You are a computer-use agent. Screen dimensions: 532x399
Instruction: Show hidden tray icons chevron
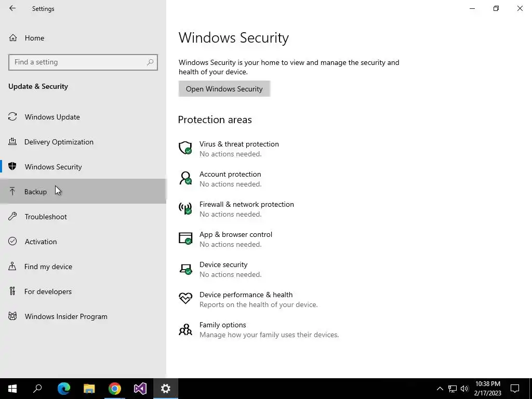point(440,389)
